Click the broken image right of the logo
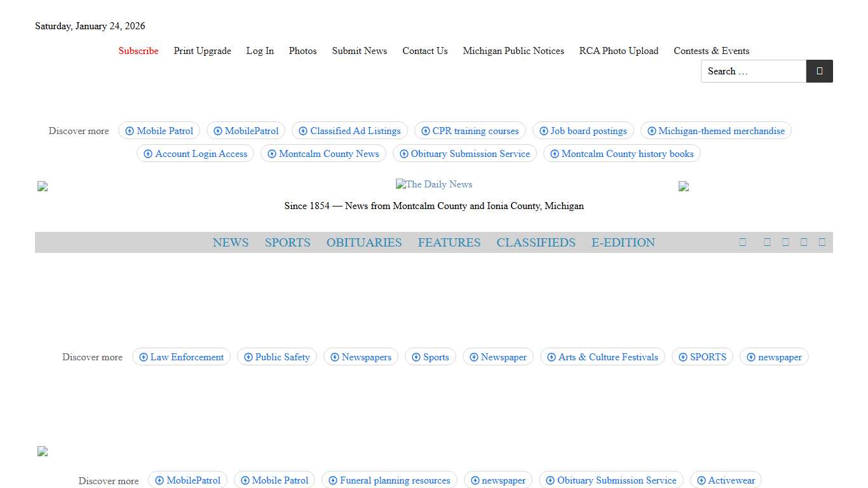 pos(684,186)
